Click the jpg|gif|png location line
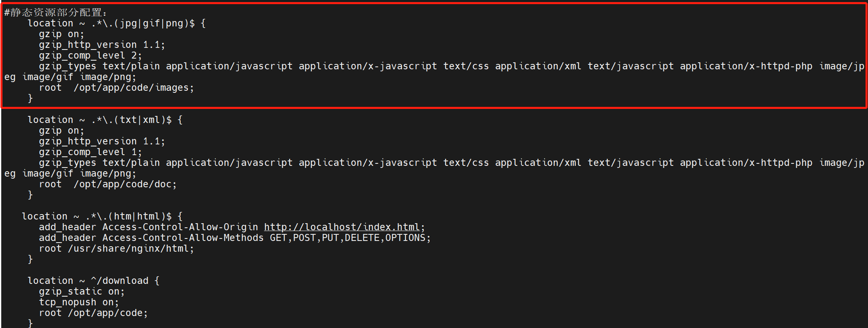The image size is (868, 328). pos(116,23)
